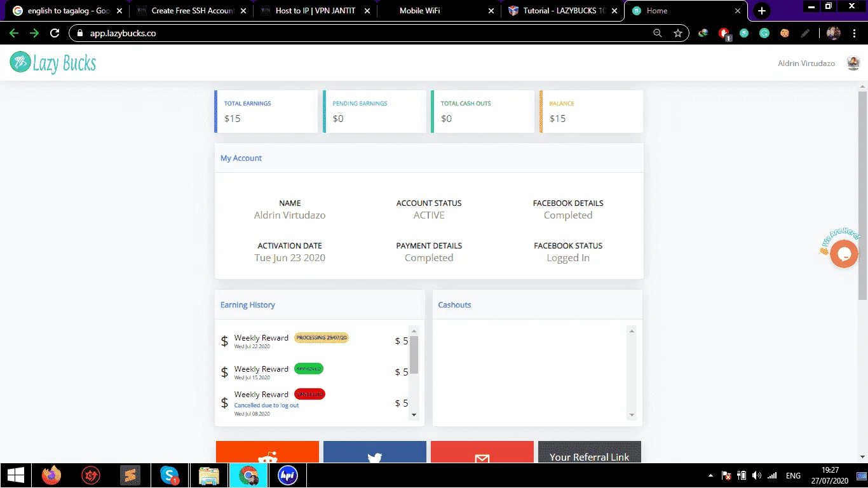
Task: Open the volume icon in system tray
Action: click(756, 475)
